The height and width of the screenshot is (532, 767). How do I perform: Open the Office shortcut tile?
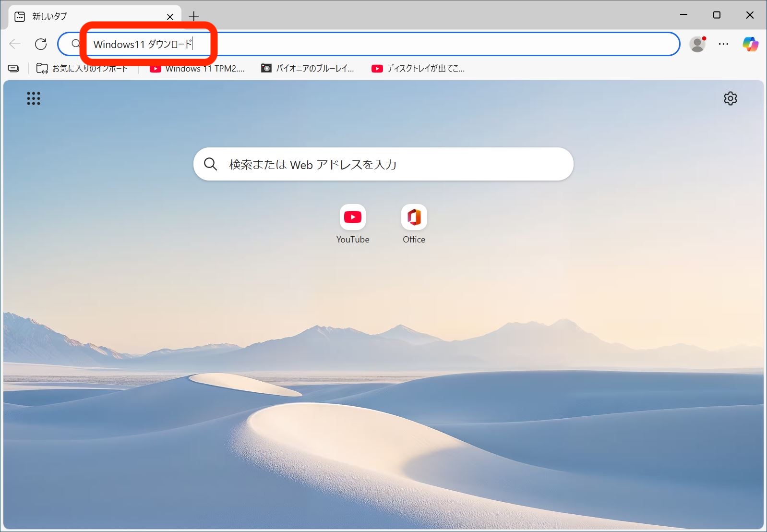coord(414,218)
